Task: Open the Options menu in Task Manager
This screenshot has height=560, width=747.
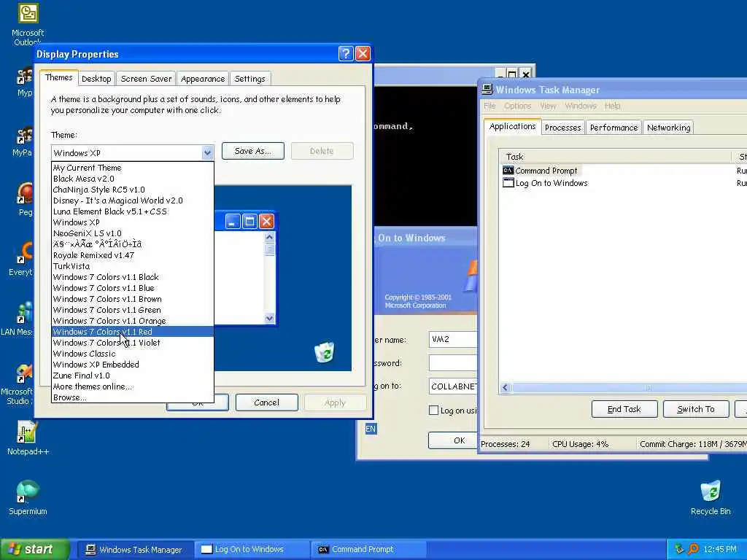Action: pyautogui.click(x=517, y=106)
